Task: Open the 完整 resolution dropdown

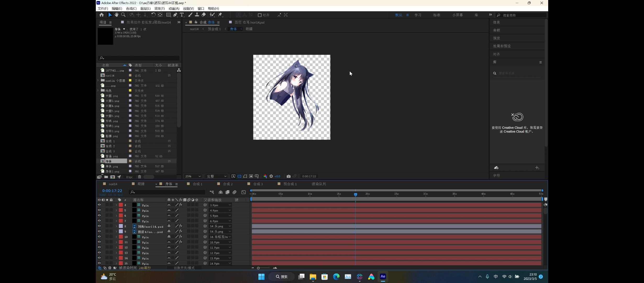Action: 216,176
